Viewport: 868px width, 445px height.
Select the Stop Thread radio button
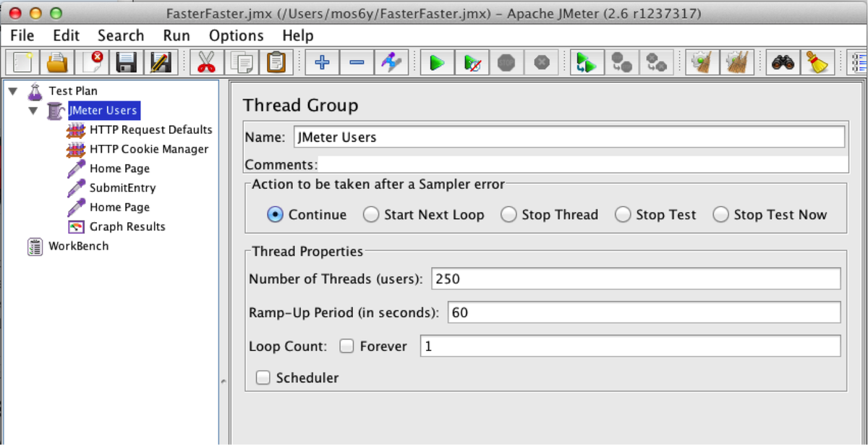tap(509, 214)
